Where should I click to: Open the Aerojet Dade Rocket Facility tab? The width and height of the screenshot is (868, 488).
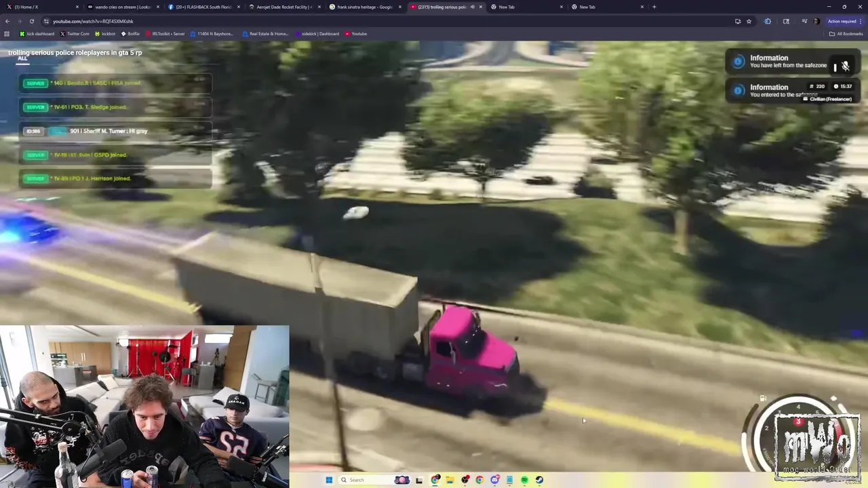pyautogui.click(x=284, y=7)
